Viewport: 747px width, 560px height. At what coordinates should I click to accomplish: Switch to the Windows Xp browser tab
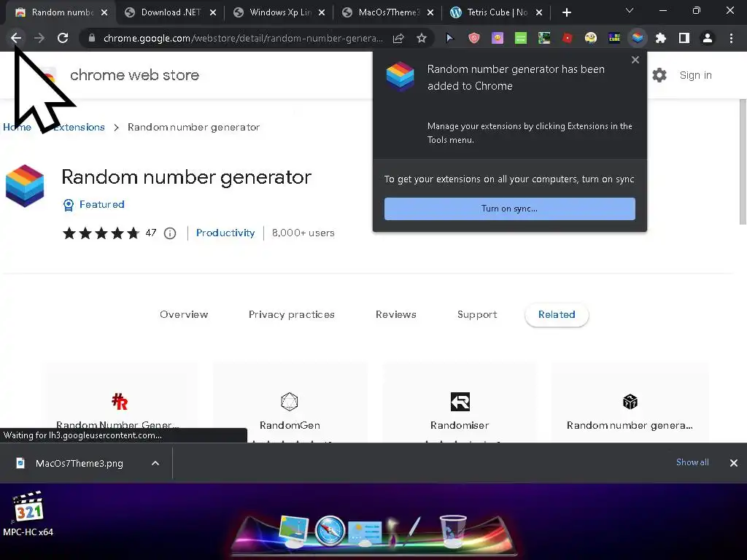click(x=279, y=12)
